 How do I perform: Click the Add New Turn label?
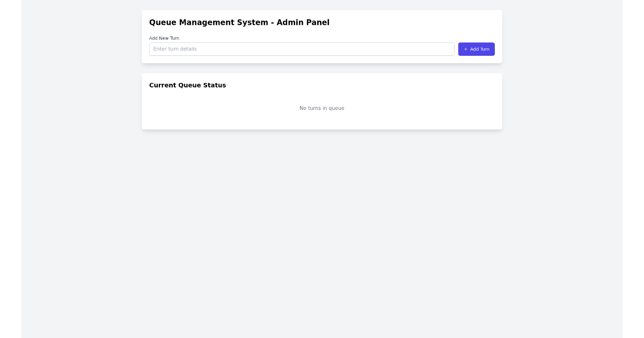pyautogui.click(x=164, y=38)
